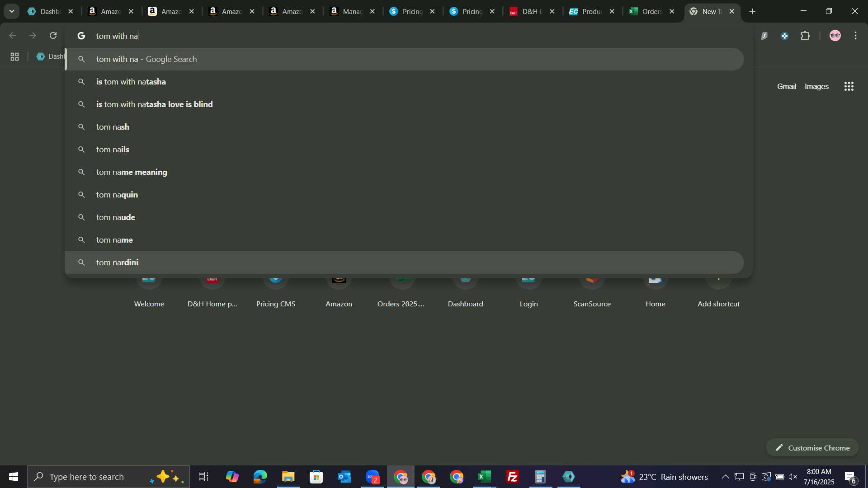The height and width of the screenshot is (488, 868).
Task: Go forward to next page
Action: (33, 35)
